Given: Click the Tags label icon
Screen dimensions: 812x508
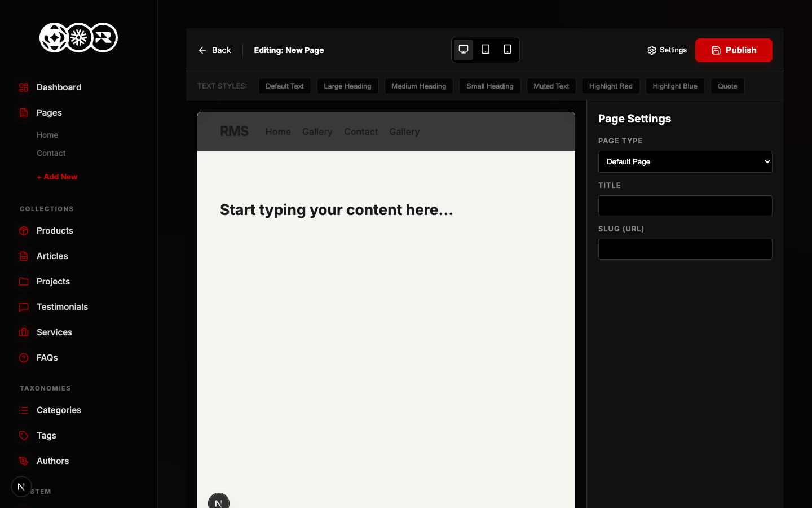Looking at the screenshot, I should click(24, 436).
